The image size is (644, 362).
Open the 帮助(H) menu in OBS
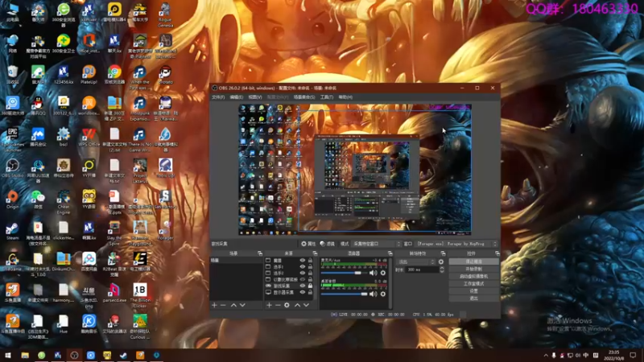345,97
